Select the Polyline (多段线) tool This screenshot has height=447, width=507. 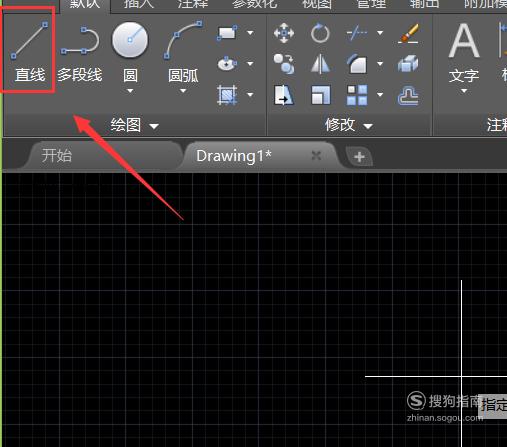[x=79, y=53]
